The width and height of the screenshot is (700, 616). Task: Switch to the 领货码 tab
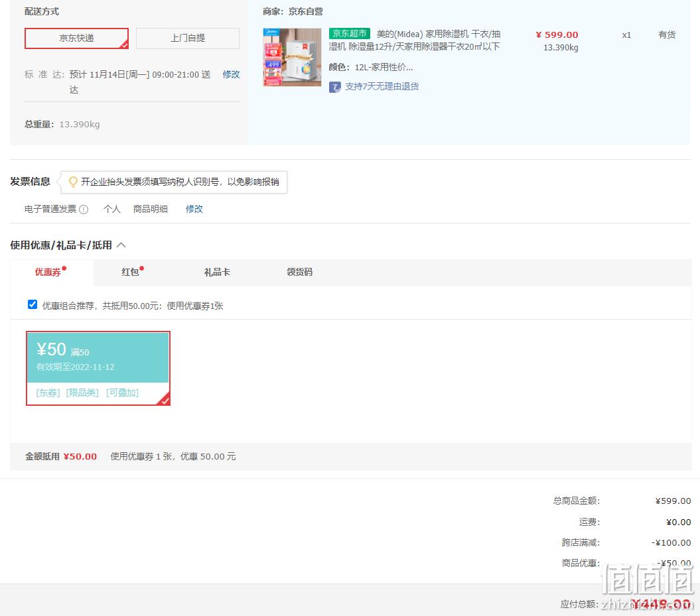[x=299, y=272]
